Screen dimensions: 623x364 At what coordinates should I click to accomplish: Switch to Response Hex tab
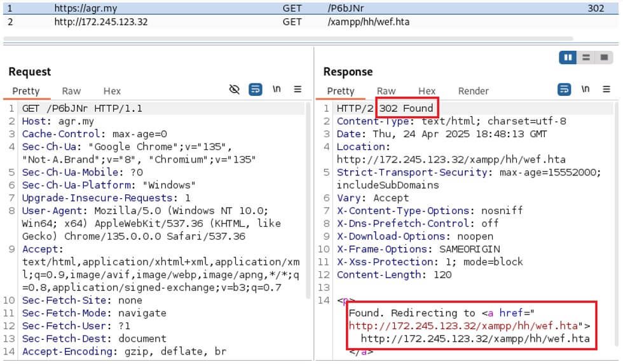(427, 91)
